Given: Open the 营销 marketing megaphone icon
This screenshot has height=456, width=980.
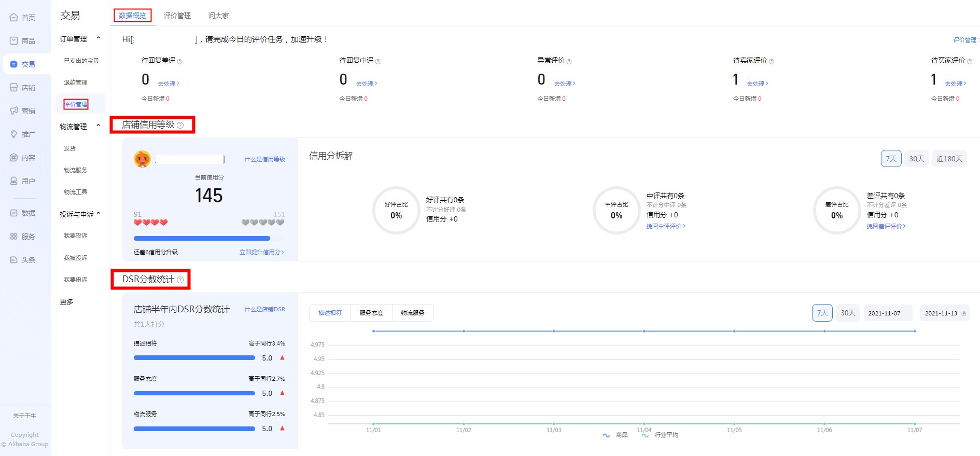Looking at the screenshot, I should click(x=14, y=111).
